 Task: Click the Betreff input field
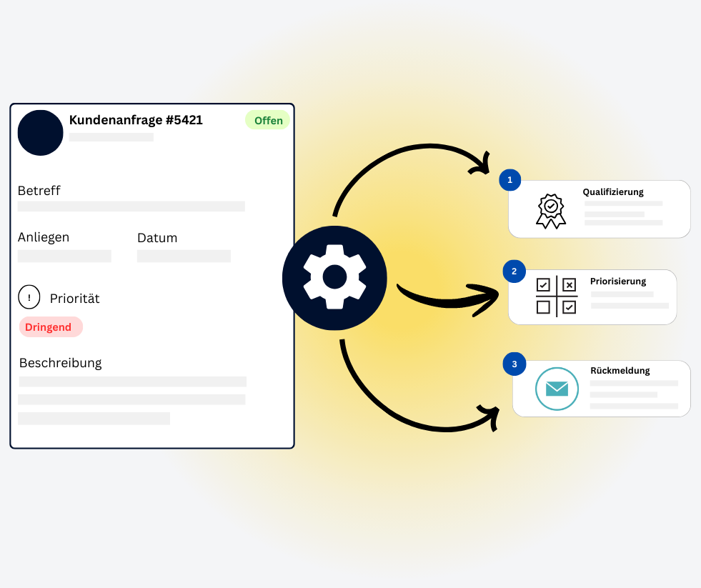(131, 206)
